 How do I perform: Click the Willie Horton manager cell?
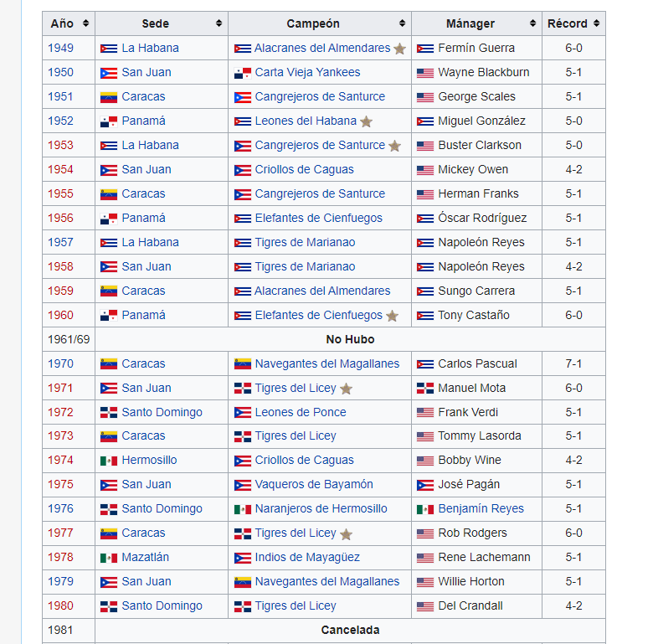pos(477,581)
